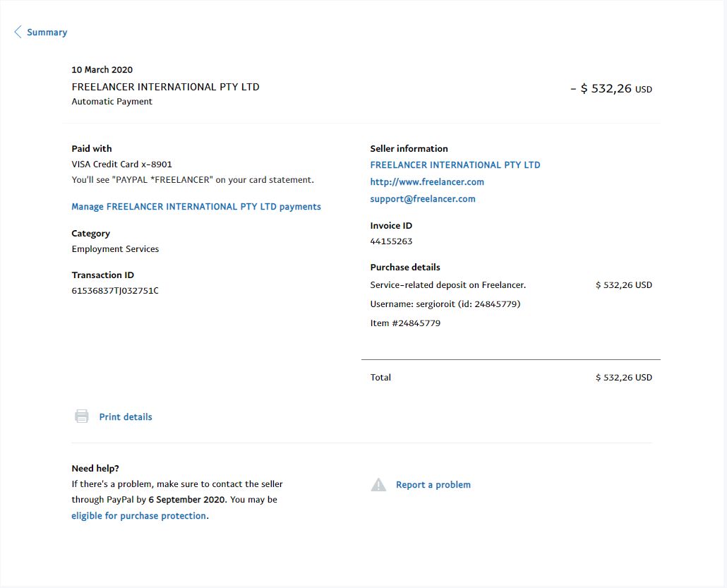The width and height of the screenshot is (727, 588).
Task: Click the Total label
Action: tap(380, 378)
